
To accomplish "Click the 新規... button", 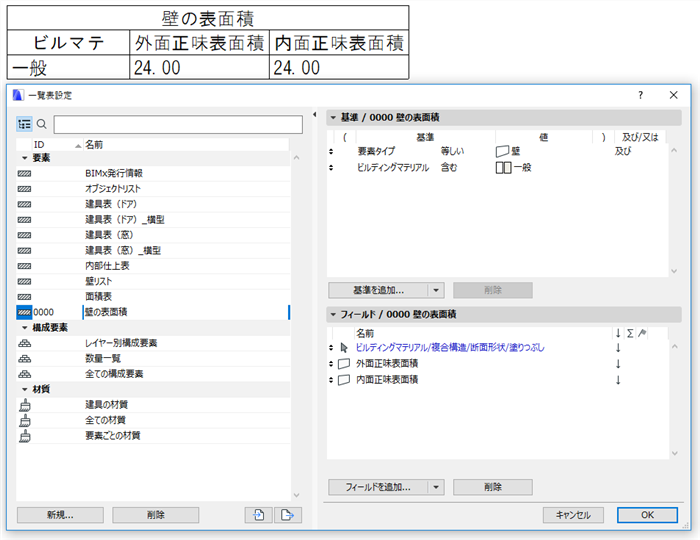I will click(x=60, y=515).
